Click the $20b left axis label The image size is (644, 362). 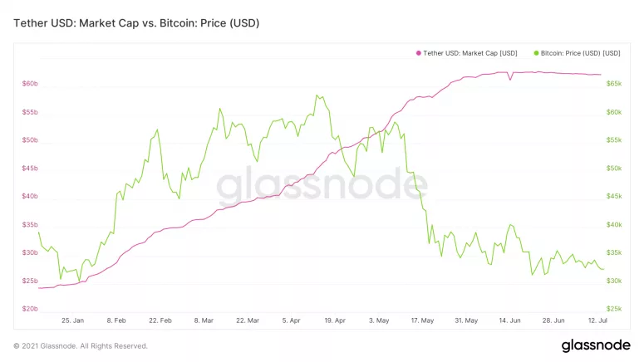click(x=30, y=309)
